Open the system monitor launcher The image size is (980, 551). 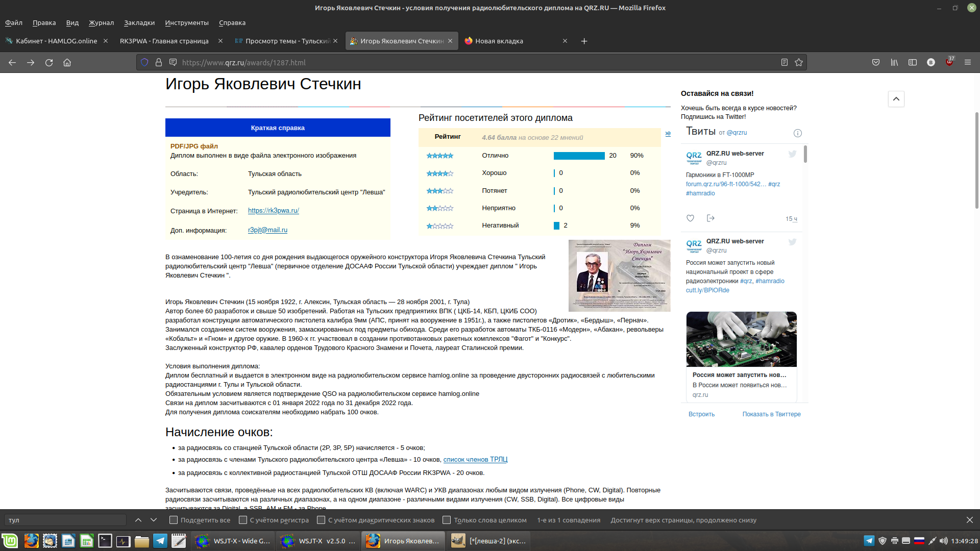click(x=123, y=541)
